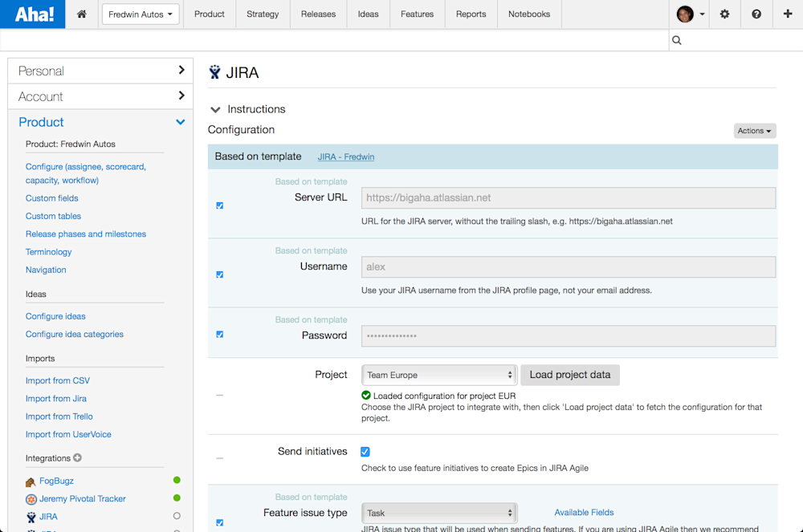Go to the home icon
The height and width of the screenshot is (532, 803).
coord(81,14)
